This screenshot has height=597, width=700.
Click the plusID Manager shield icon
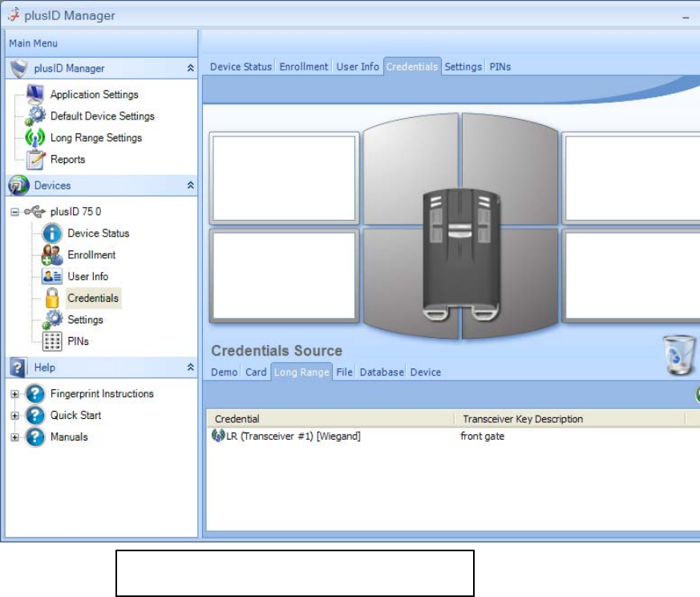pos(18,68)
